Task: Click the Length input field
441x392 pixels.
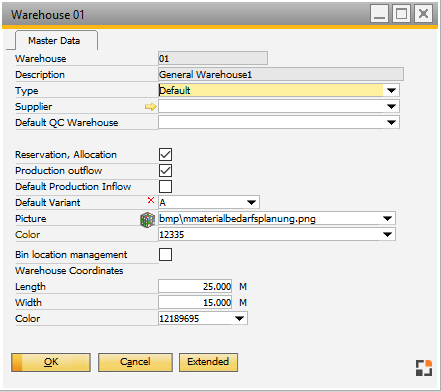Action: (195, 287)
